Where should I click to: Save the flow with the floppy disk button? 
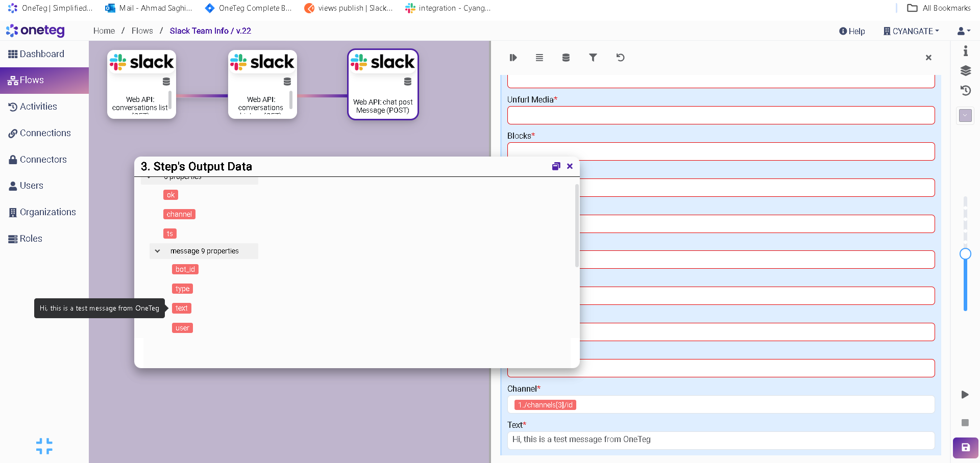click(x=965, y=448)
